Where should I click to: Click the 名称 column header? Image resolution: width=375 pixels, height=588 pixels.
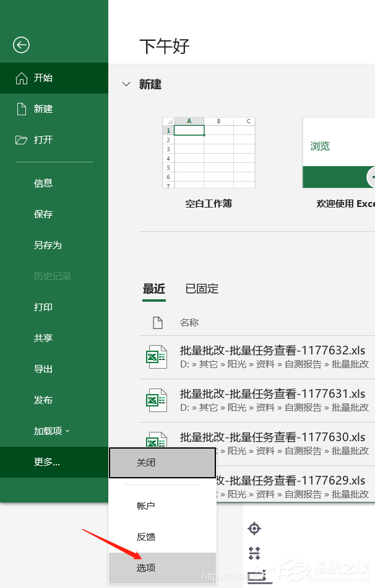(189, 323)
